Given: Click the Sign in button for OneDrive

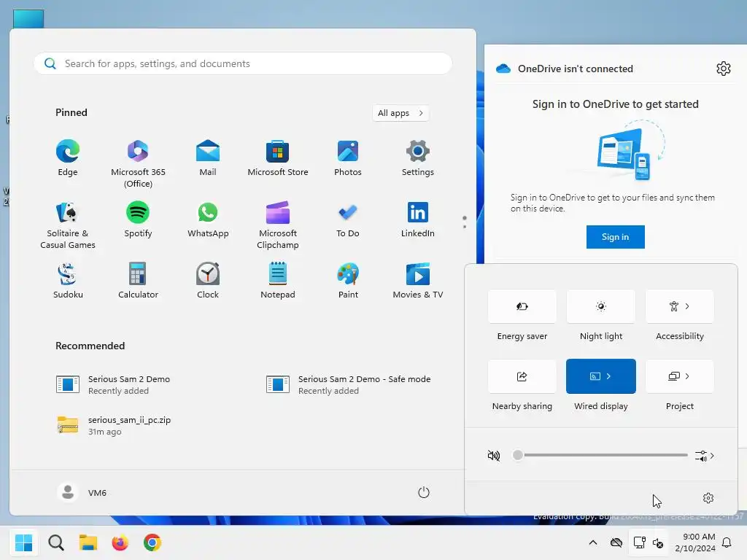Looking at the screenshot, I should tap(615, 237).
